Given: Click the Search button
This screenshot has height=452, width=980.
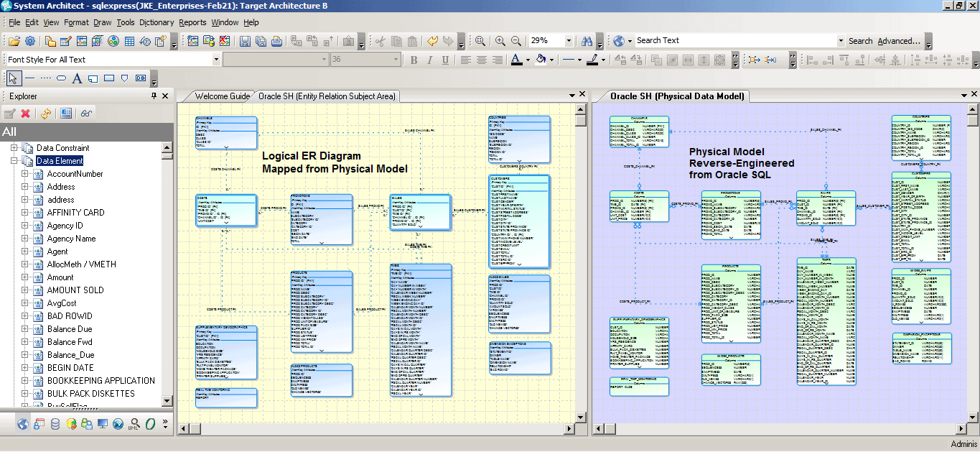Looking at the screenshot, I should pos(861,41).
